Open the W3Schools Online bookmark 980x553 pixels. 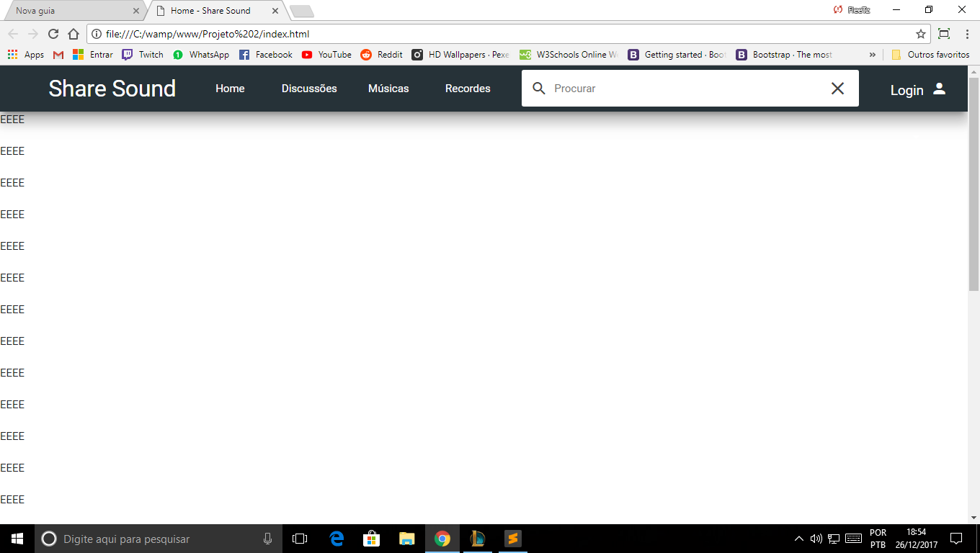569,55
